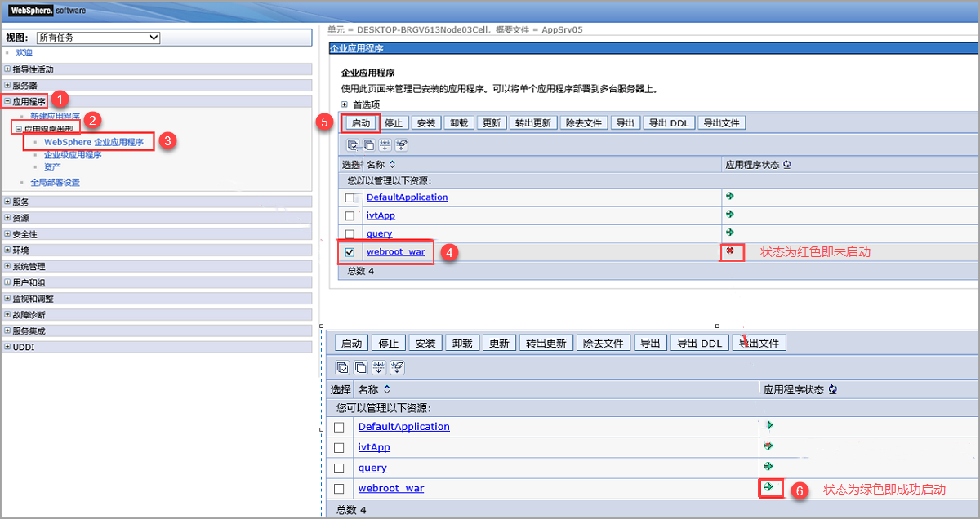The width and height of the screenshot is (980, 519).
Task: Click deselect-all icon in lower application table
Action: point(361,367)
